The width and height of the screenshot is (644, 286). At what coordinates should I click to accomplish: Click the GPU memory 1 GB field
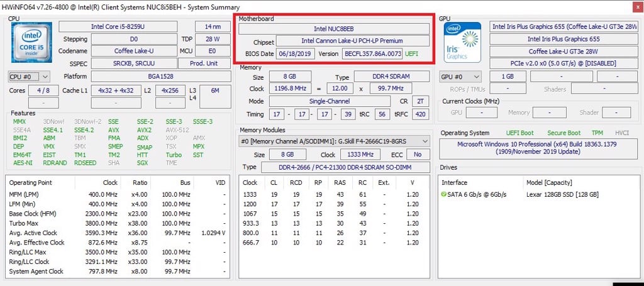coord(508,77)
